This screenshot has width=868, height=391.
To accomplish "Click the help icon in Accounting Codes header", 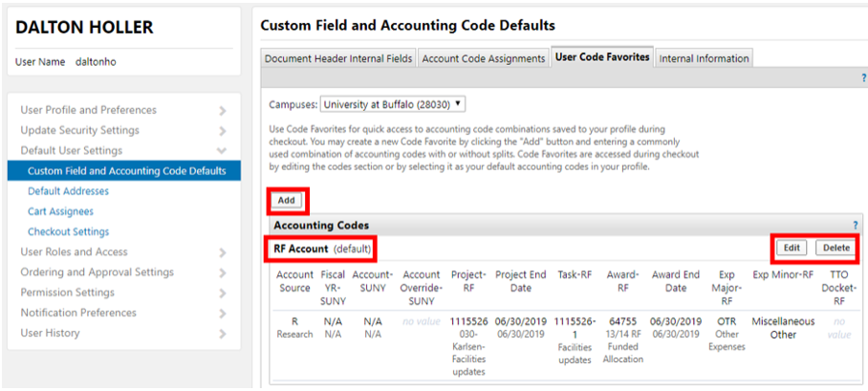I will (x=855, y=226).
